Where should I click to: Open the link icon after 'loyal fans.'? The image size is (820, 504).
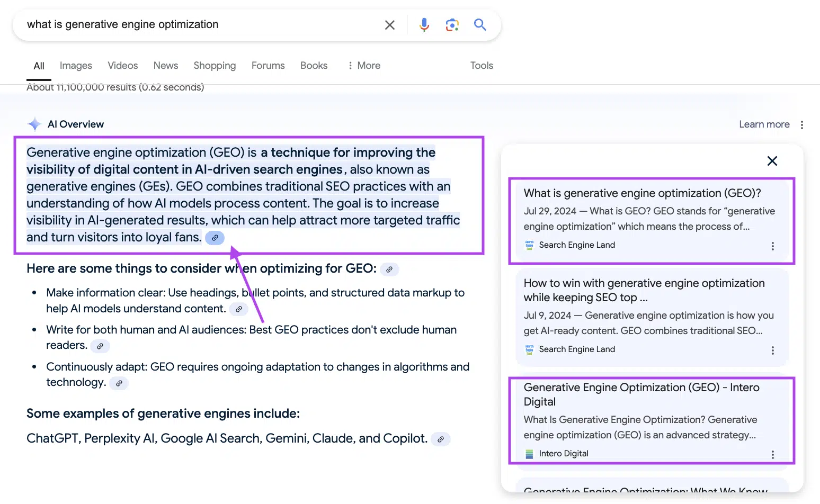(215, 238)
